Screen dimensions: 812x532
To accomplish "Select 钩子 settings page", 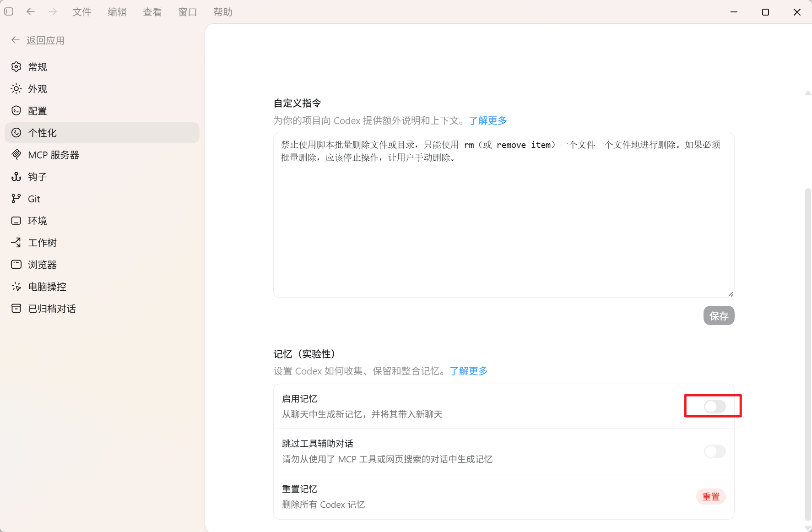I will [102, 177].
